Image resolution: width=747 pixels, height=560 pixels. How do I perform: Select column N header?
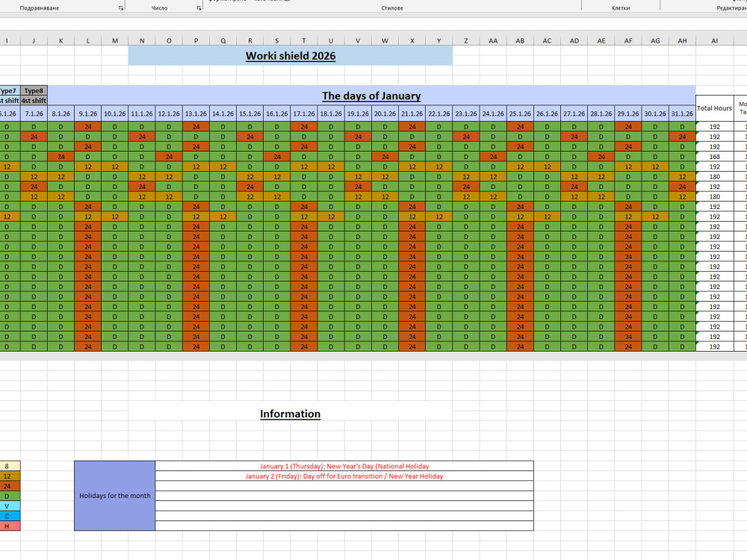pyautogui.click(x=142, y=41)
